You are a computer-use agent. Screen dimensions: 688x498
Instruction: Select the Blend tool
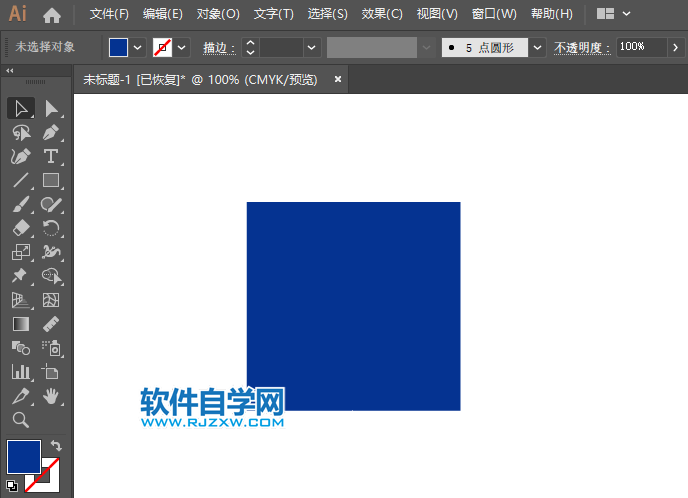point(21,348)
